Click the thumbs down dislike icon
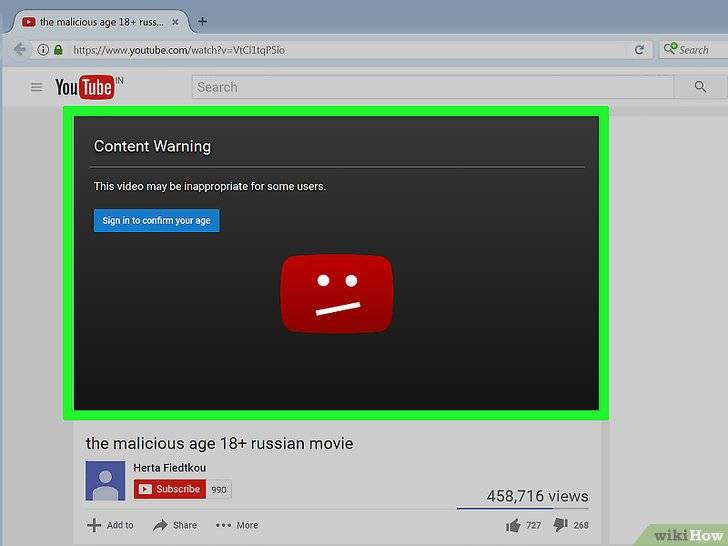Image resolution: width=728 pixels, height=546 pixels. 560,525
